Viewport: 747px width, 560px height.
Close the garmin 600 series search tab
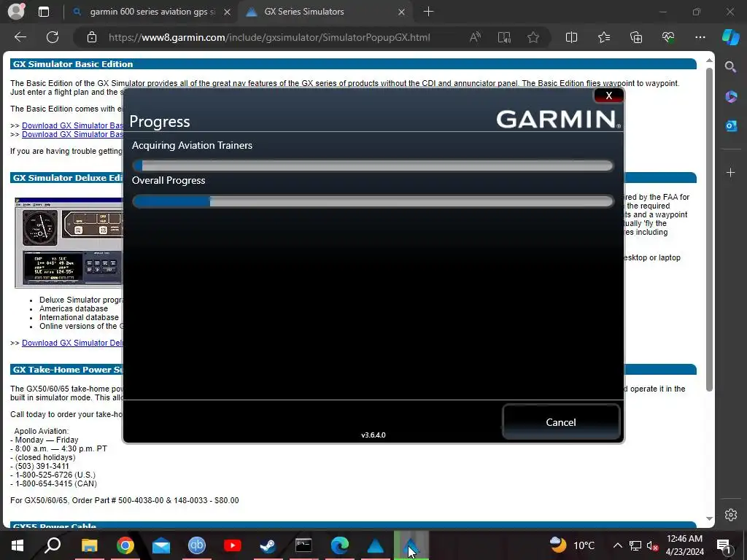tap(228, 12)
